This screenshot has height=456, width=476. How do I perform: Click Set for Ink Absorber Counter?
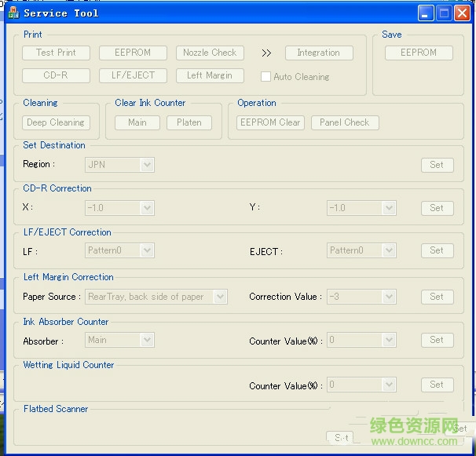437,340
